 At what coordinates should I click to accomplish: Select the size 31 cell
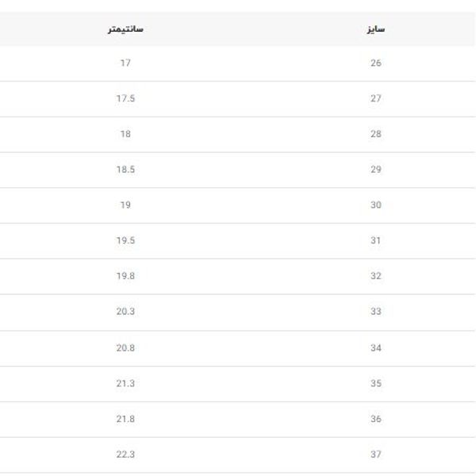point(376,240)
